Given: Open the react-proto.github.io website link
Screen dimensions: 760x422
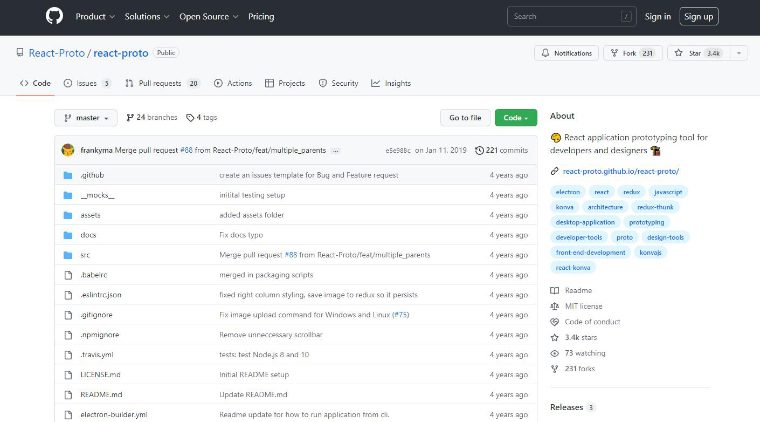Looking at the screenshot, I should point(620,171).
